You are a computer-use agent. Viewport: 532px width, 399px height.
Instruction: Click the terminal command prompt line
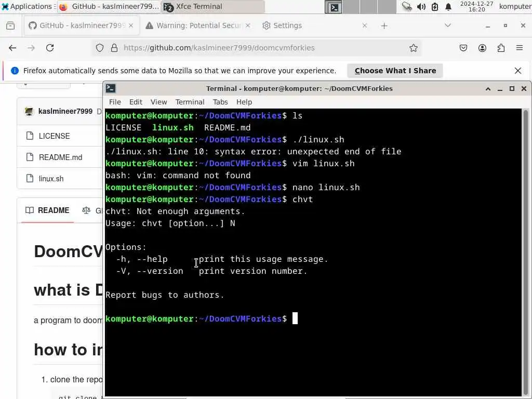point(202,319)
